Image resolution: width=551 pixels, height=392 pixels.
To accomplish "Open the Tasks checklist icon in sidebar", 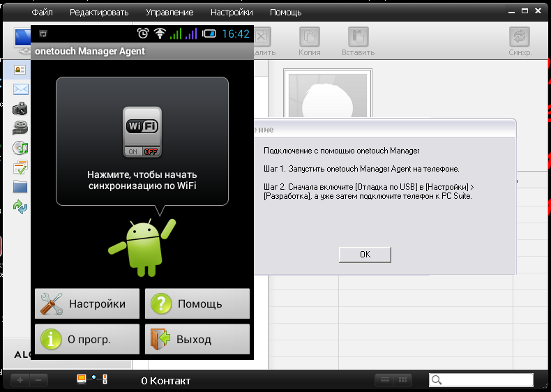I will [20, 167].
